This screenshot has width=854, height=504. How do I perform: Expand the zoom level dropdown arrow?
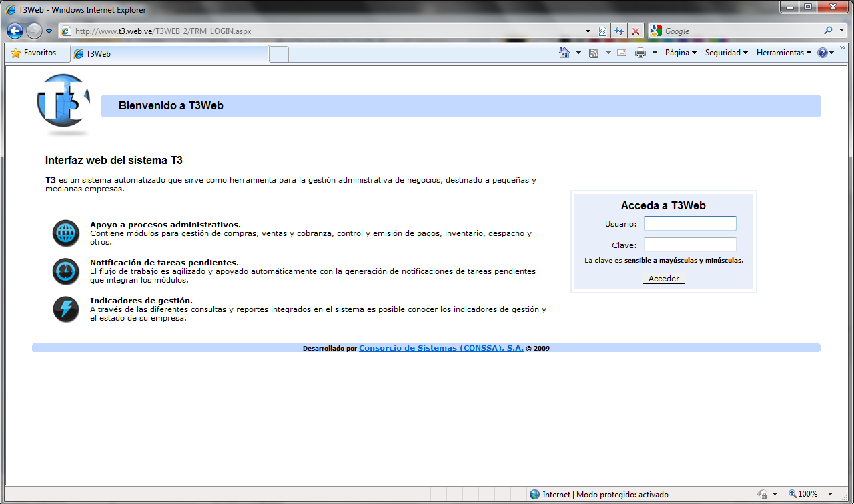coord(831,494)
